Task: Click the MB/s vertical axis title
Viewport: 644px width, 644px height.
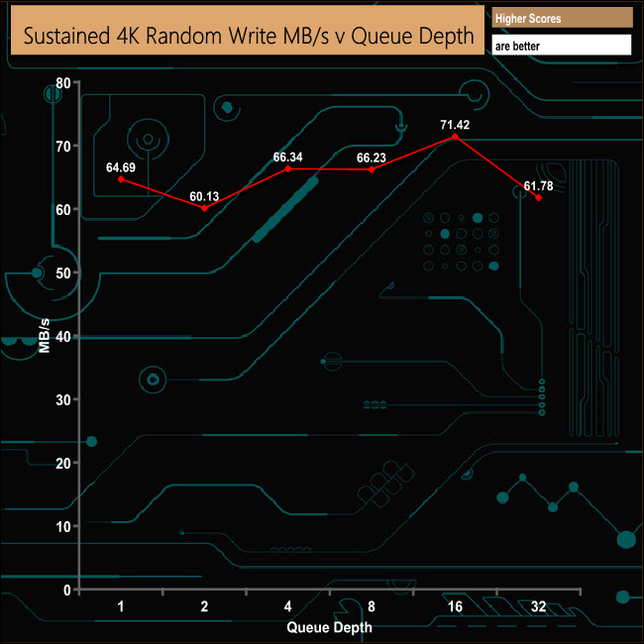Action: point(44,336)
